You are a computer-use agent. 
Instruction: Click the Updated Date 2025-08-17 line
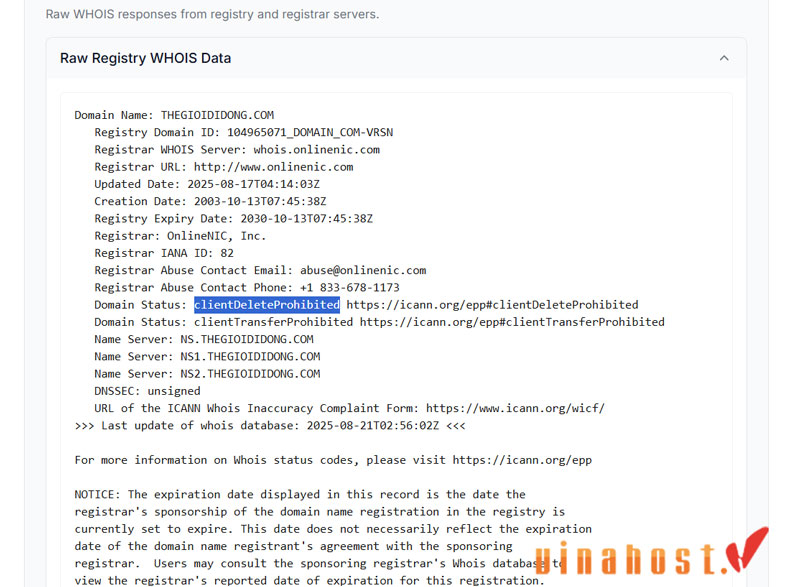[207, 185]
